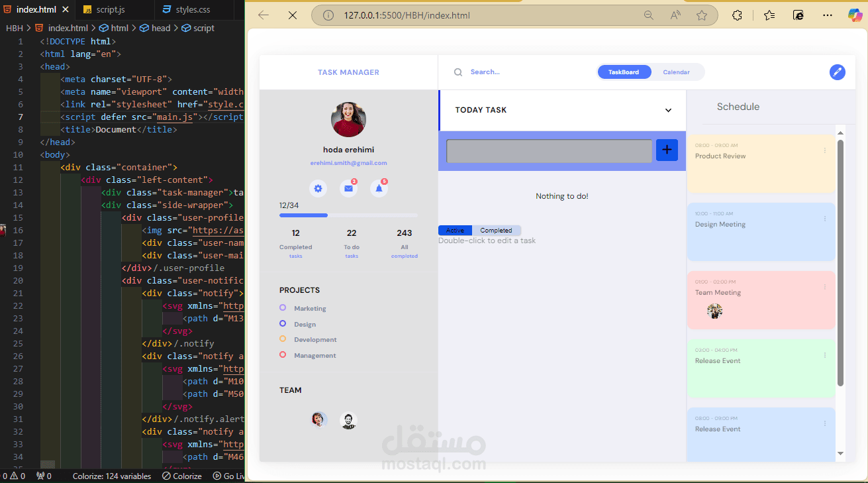Click the schedule scrollbar thumb
The height and width of the screenshot is (483, 868).
click(x=841, y=262)
